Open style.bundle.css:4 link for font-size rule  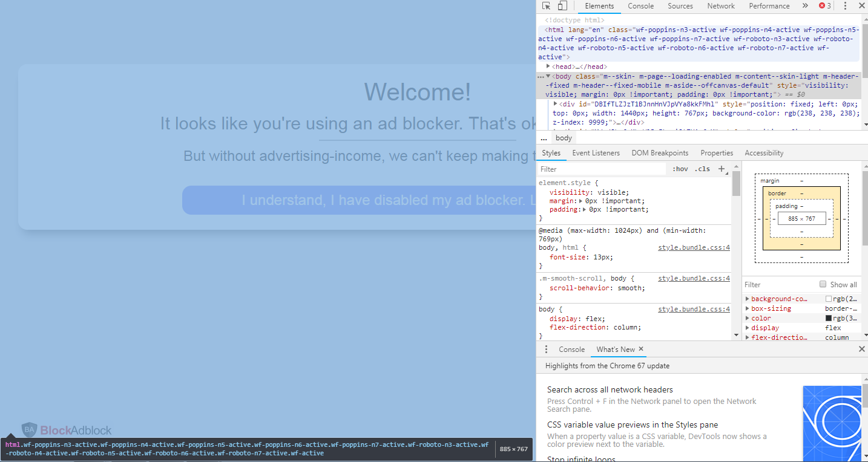tap(694, 248)
